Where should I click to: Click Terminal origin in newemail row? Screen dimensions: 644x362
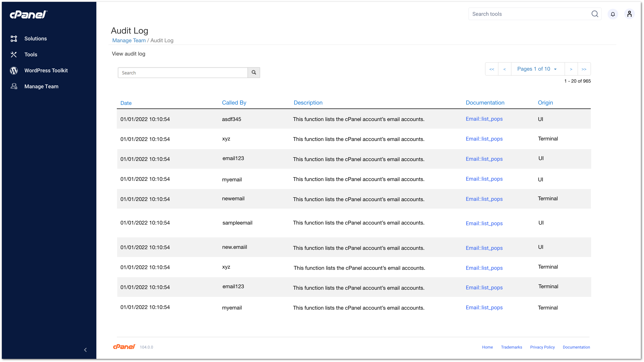point(547,198)
